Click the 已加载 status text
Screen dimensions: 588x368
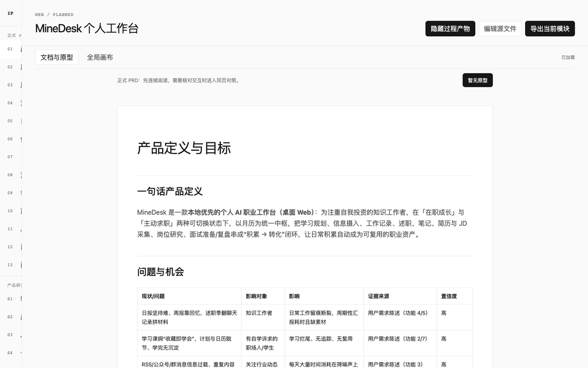pos(568,57)
